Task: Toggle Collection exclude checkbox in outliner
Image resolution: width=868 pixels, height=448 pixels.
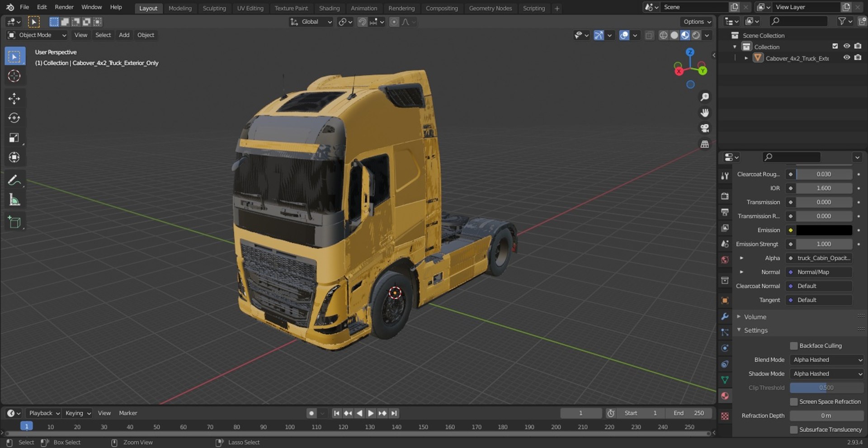Action: click(835, 46)
